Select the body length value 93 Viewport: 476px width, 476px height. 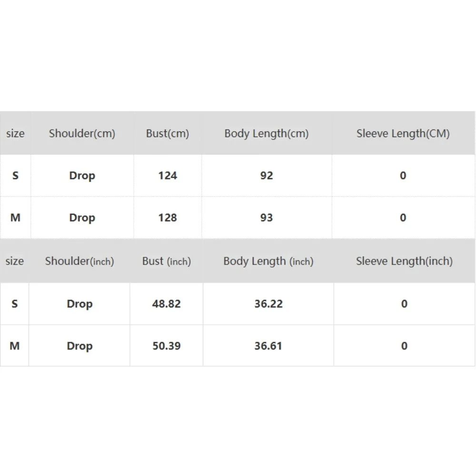point(267,218)
